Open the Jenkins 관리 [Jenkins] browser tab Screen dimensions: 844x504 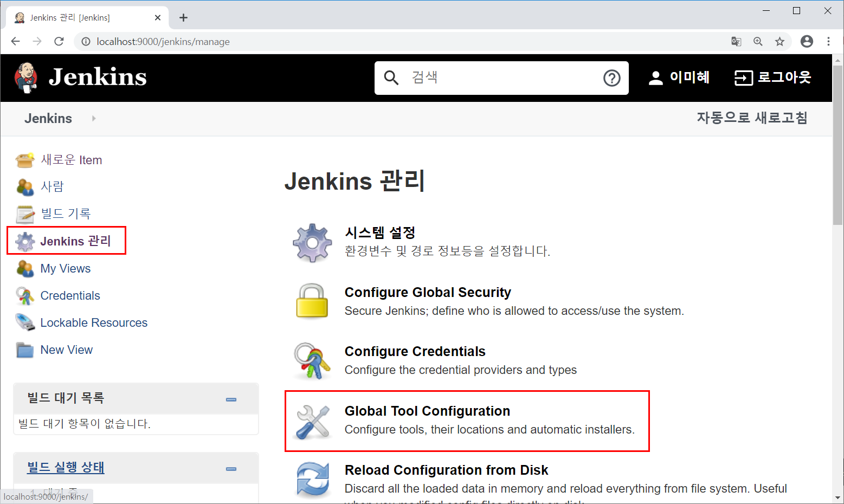pos(87,18)
